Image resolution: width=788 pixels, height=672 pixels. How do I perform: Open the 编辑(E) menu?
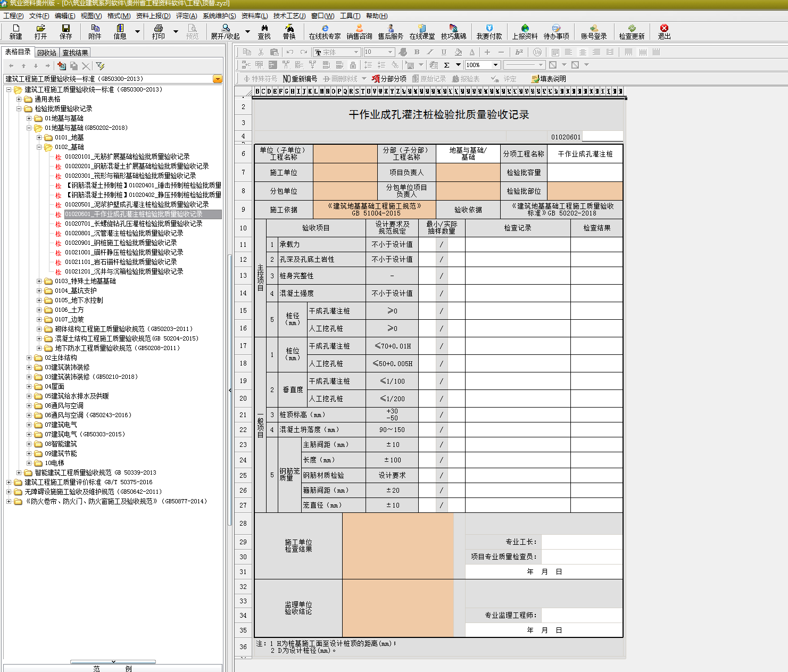(x=65, y=16)
